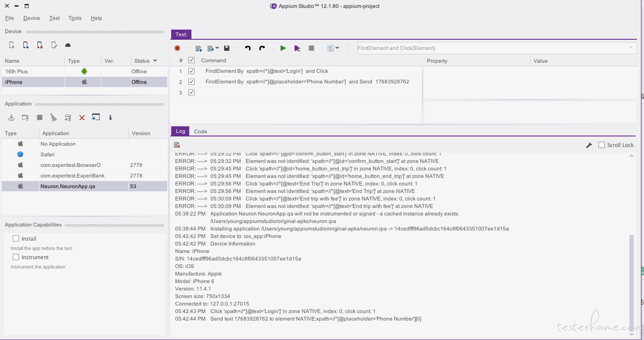Select the Safari application row
Image resolution: width=644 pixels, height=340 pixels.
(x=85, y=155)
